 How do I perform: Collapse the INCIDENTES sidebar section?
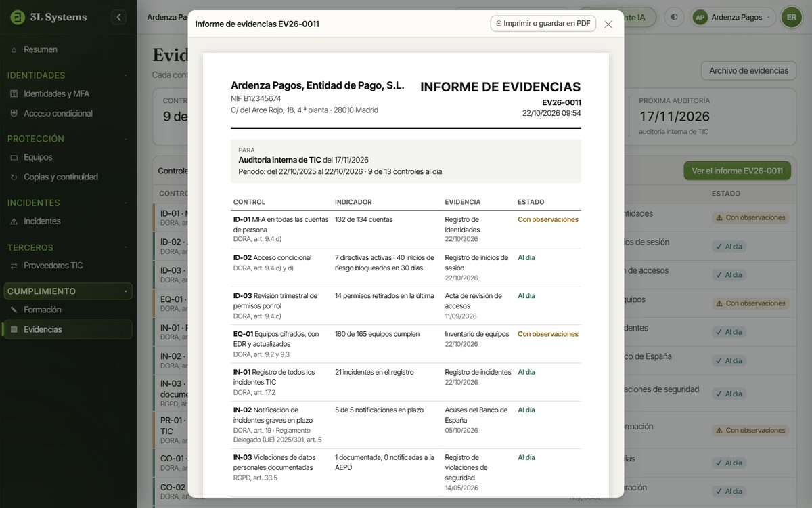(x=125, y=203)
